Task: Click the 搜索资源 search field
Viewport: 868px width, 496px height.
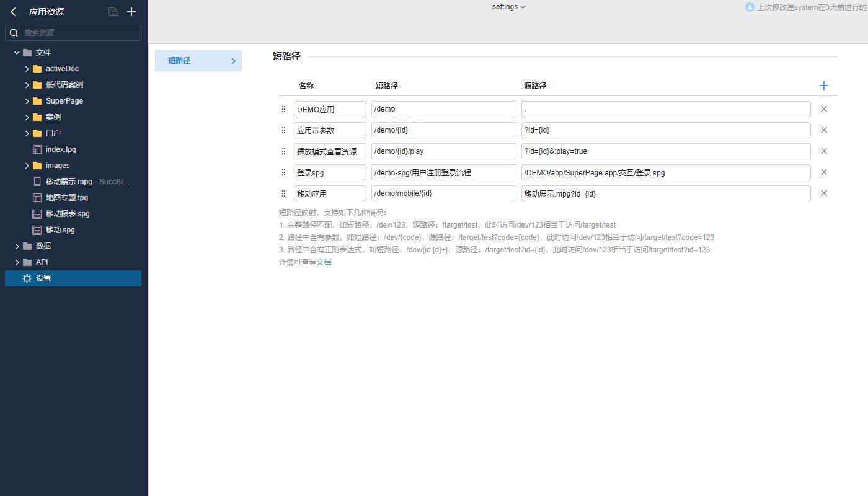Action: 79,33
